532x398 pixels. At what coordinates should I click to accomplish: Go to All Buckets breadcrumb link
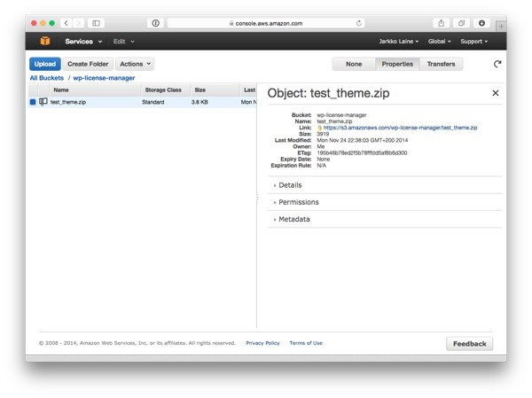point(47,78)
